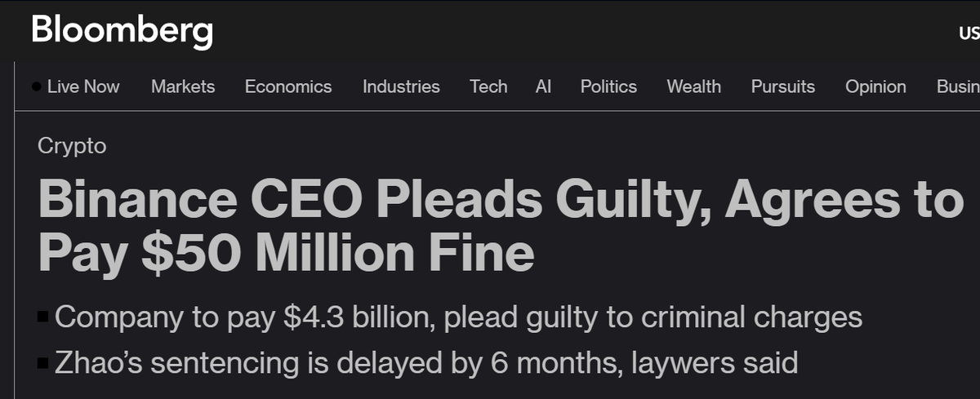
Task: Select Industries in the navigation bar
Action: 401,86
